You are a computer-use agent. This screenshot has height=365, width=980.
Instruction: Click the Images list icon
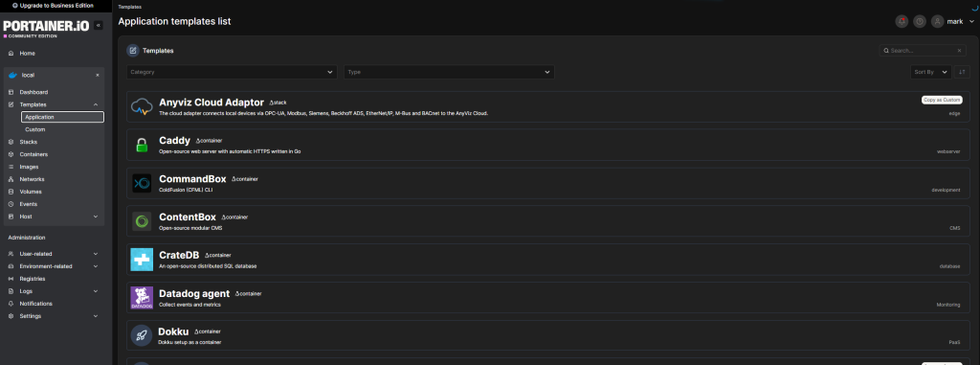point(11,167)
